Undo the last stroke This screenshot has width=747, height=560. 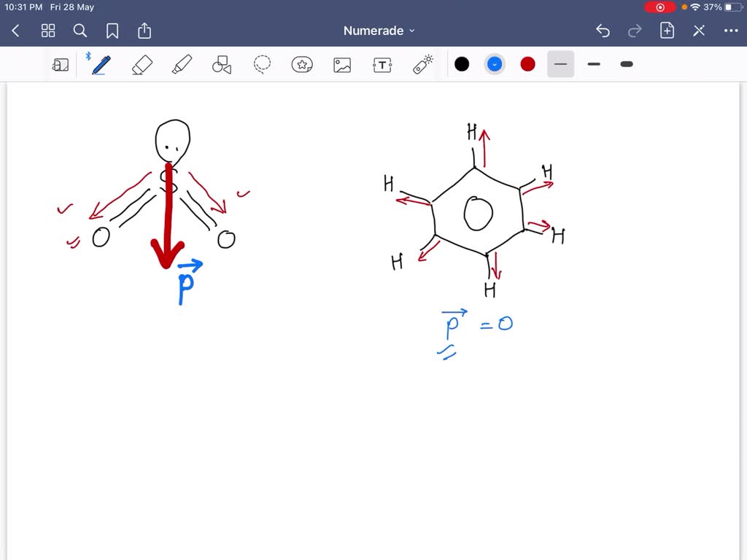point(602,31)
